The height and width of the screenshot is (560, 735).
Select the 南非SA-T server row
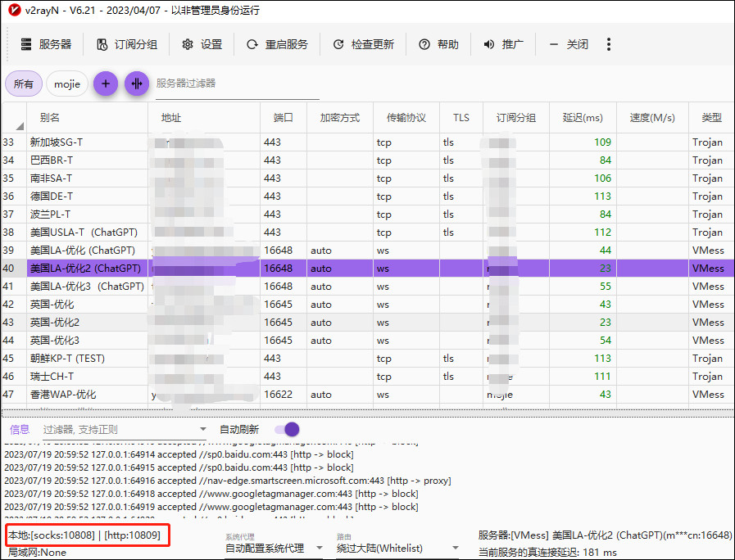click(x=368, y=178)
